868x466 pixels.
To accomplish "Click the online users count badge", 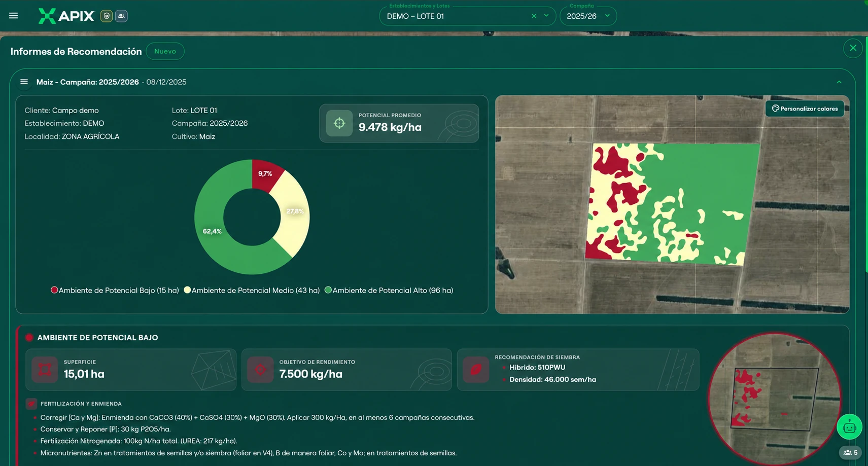I will tap(850, 452).
